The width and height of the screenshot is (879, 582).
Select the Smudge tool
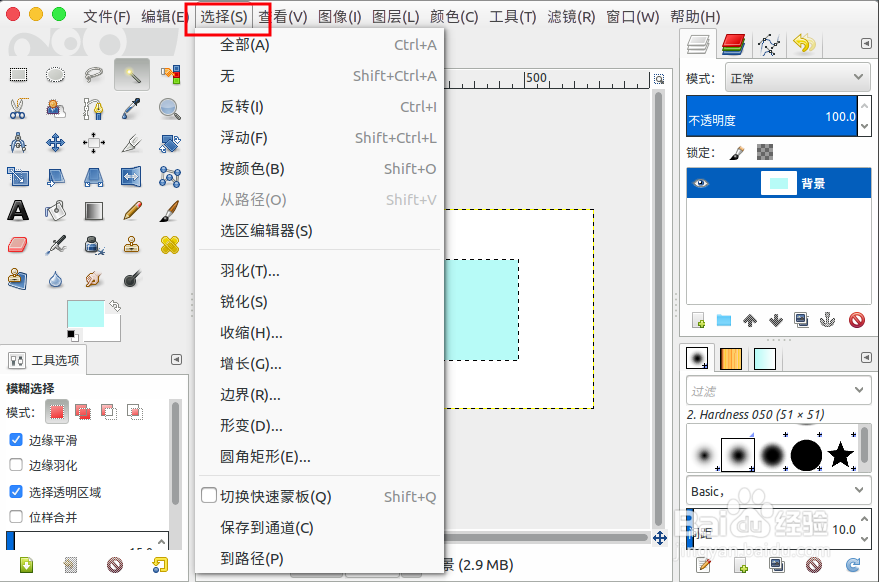click(94, 279)
